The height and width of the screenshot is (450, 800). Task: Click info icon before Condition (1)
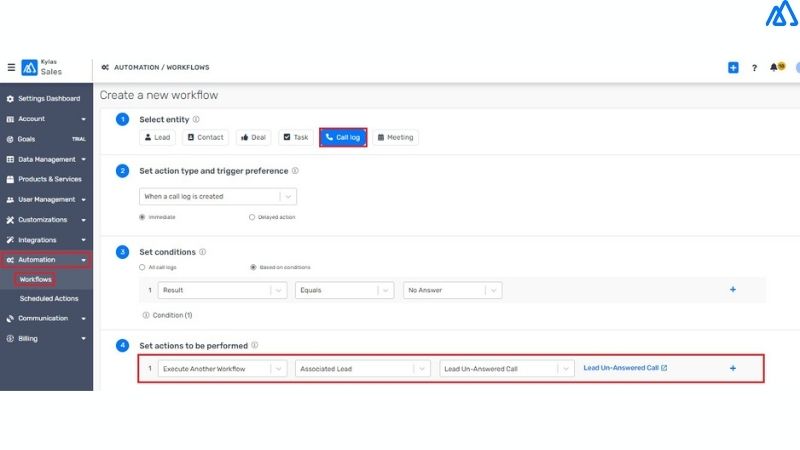pyautogui.click(x=146, y=315)
